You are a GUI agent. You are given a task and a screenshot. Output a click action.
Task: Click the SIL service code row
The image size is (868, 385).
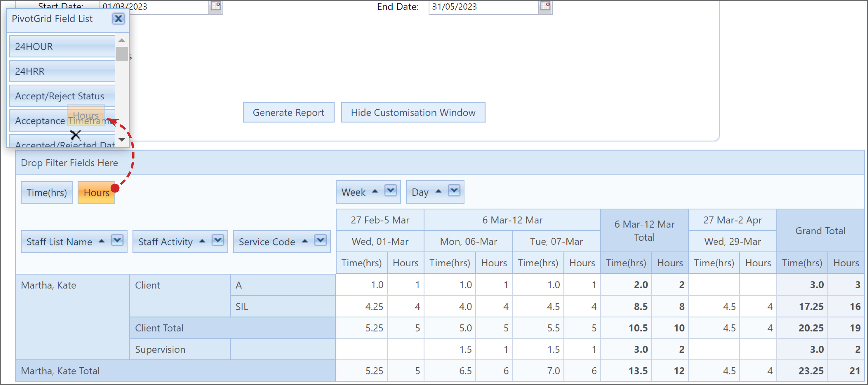pyautogui.click(x=283, y=306)
